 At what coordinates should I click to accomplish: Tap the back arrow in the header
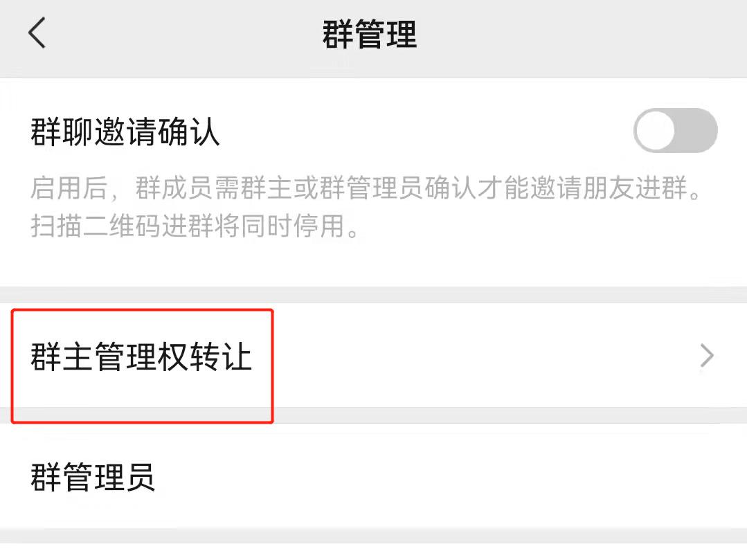coord(37,33)
